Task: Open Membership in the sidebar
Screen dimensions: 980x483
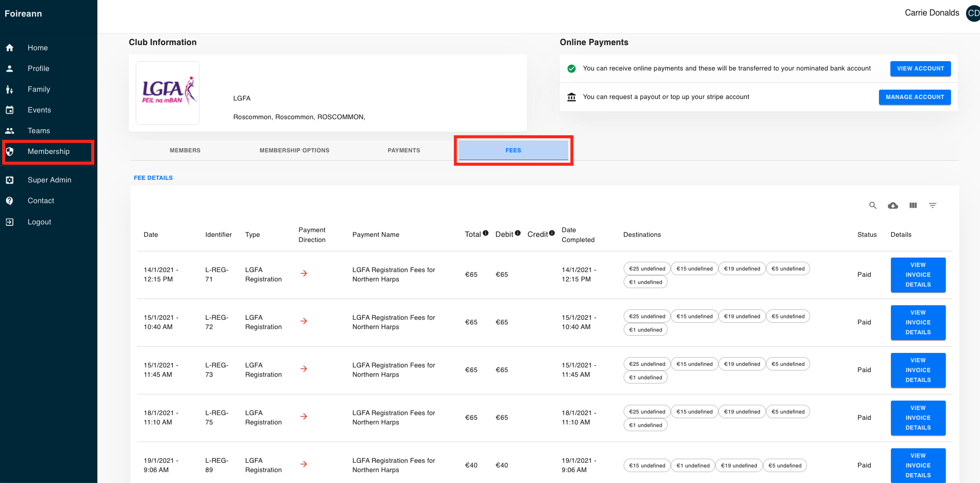Action: (49, 151)
